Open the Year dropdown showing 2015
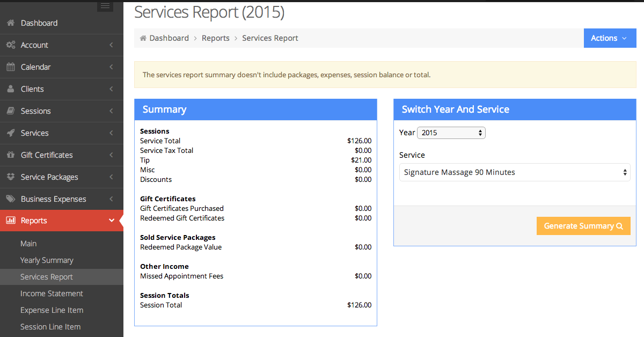644x337 pixels. pos(451,133)
